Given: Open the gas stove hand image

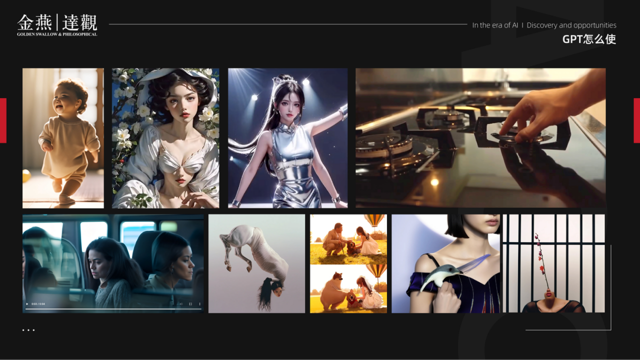Looking at the screenshot, I should [x=480, y=138].
